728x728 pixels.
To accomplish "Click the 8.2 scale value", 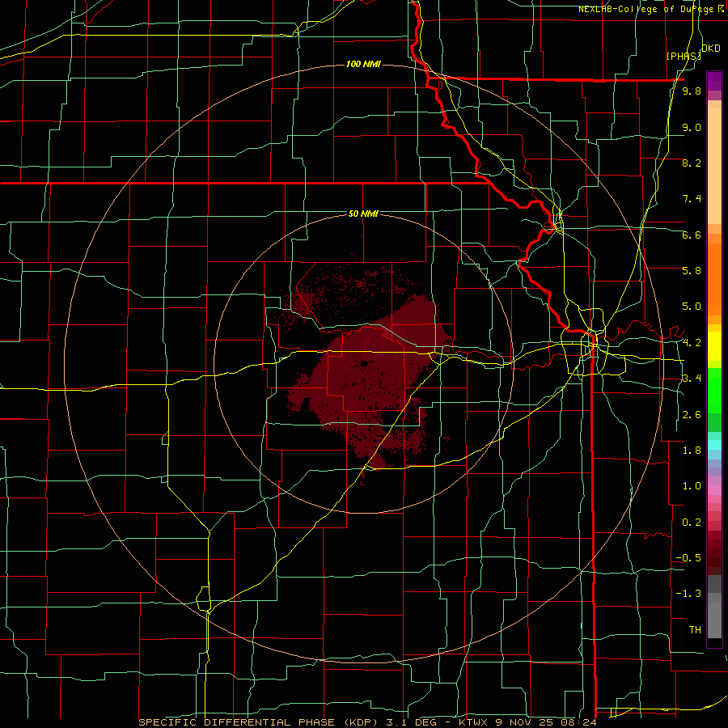I will 692,163.
